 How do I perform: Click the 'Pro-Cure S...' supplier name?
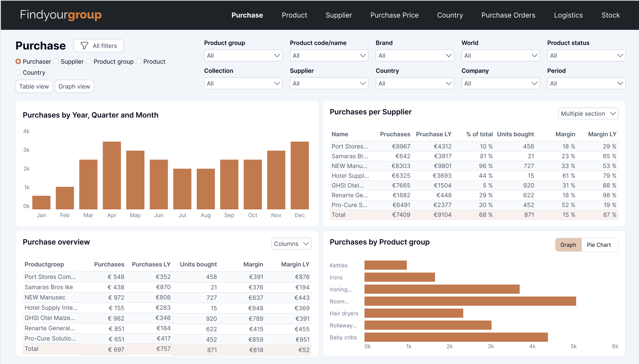[349, 205]
